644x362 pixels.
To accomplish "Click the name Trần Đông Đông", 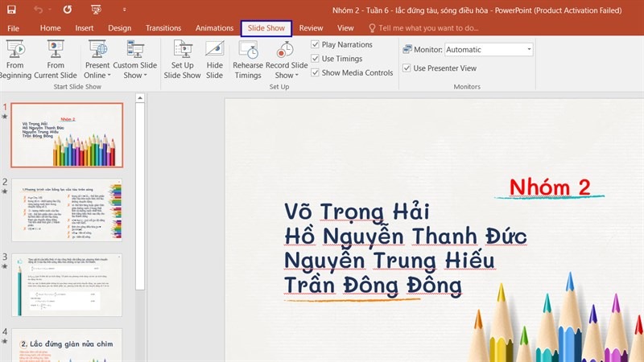I will 373,286.
